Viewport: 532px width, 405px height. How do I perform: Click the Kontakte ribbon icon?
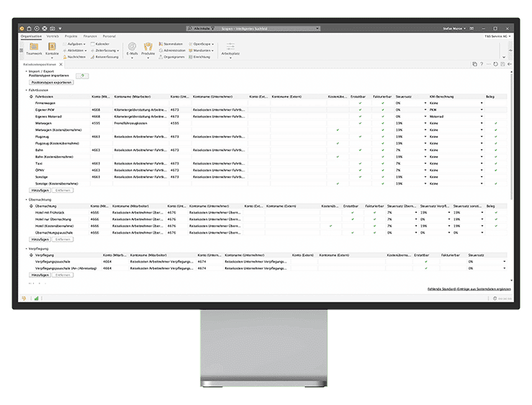[52, 47]
